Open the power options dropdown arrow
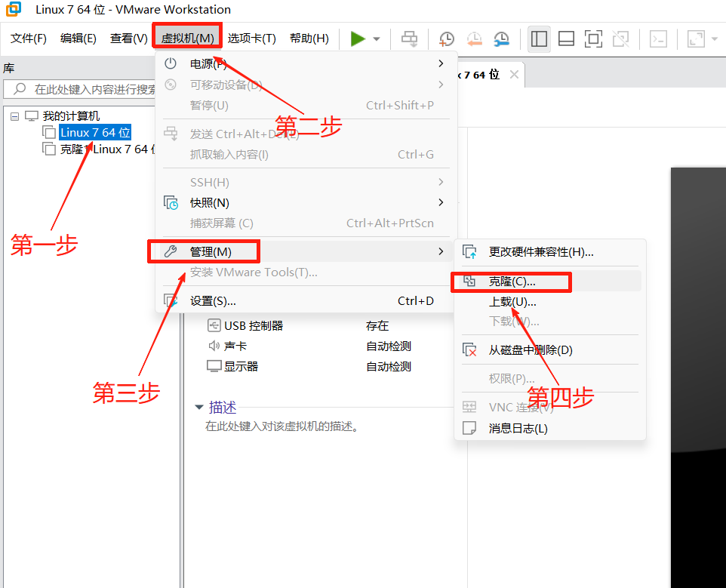The image size is (726, 588). point(377,39)
